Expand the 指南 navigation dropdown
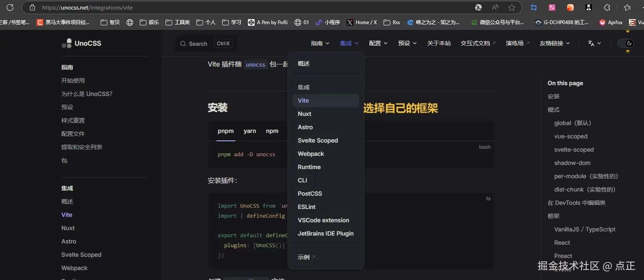This screenshot has height=280, width=644. pyautogui.click(x=320, y=43)
